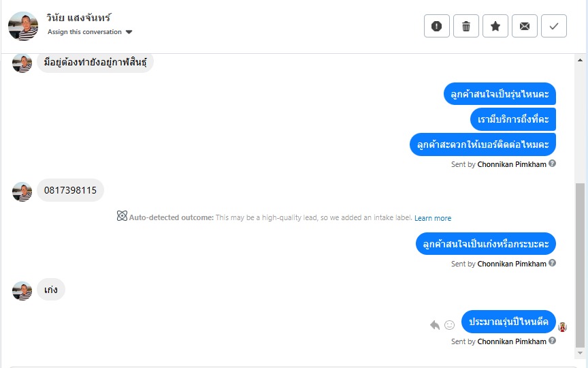588x368 pixels.
Task: Open วินัย แสงจันทร์ customer name
Action: (x=79, y=17)
